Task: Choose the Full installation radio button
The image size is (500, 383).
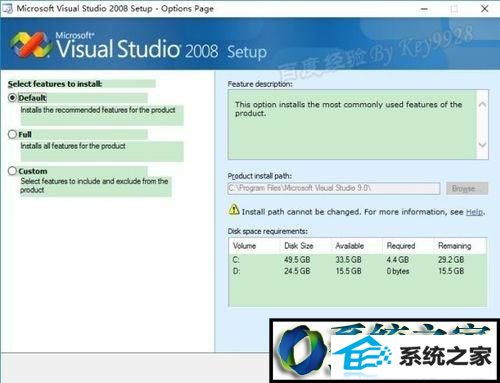Action: (12, 134)
